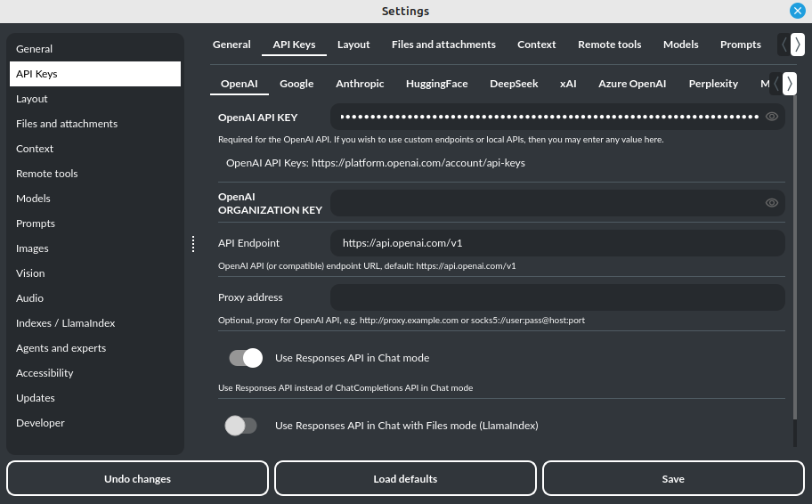Click the sidebar splitter handle dots
This screenshot has width=812, height=504.
coord(193,243)
